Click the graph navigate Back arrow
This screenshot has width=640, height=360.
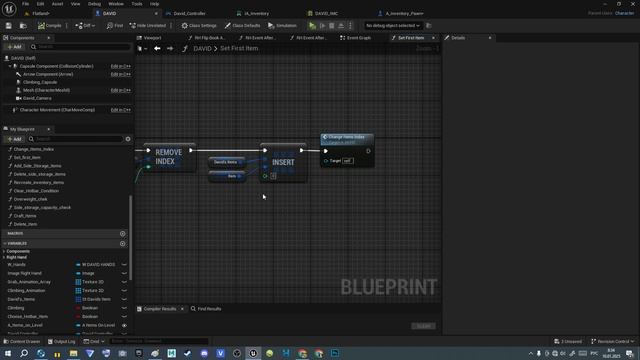(157, 49)
